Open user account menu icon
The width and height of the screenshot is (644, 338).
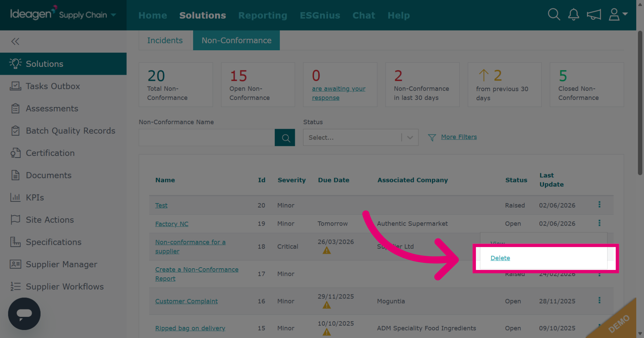618,14
